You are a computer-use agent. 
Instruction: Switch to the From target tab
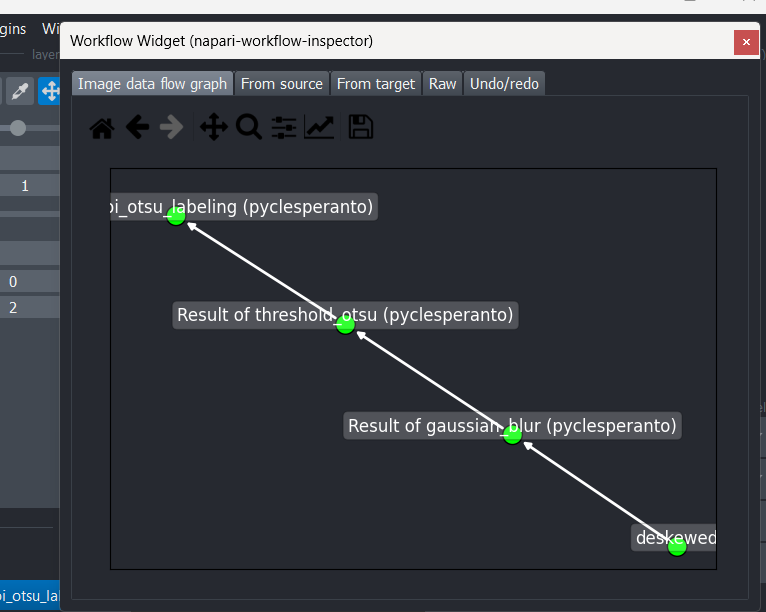pos(376,84)
